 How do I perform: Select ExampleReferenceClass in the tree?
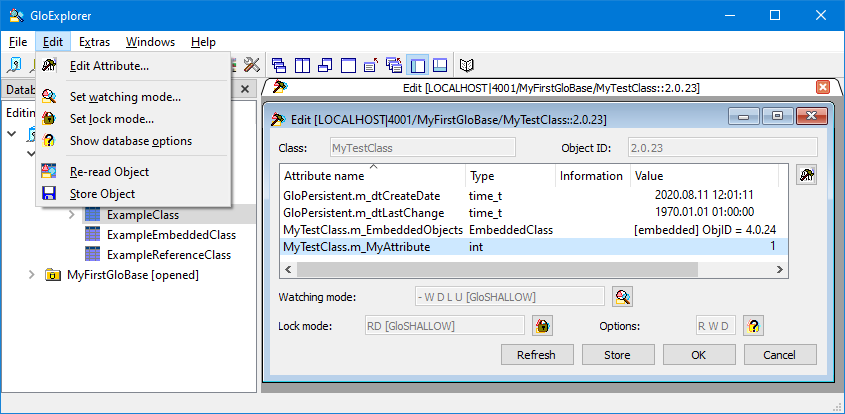[169, 254]
